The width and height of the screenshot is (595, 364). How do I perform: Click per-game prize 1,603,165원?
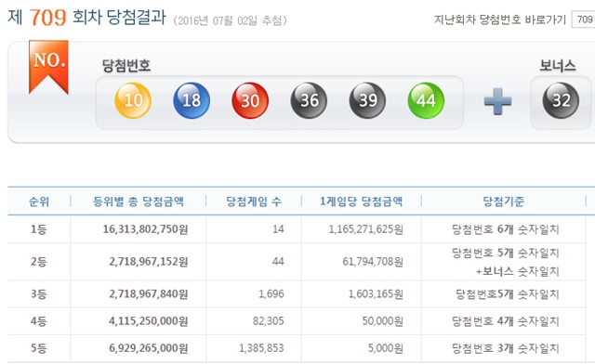[x=376, y=293]
